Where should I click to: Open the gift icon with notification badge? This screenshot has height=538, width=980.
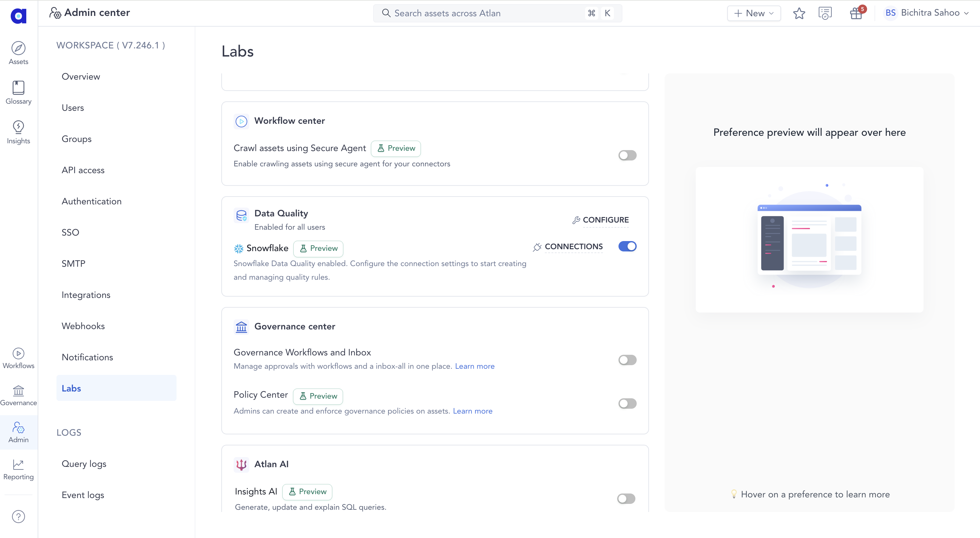pyautogui.click(x=856, y=13)
